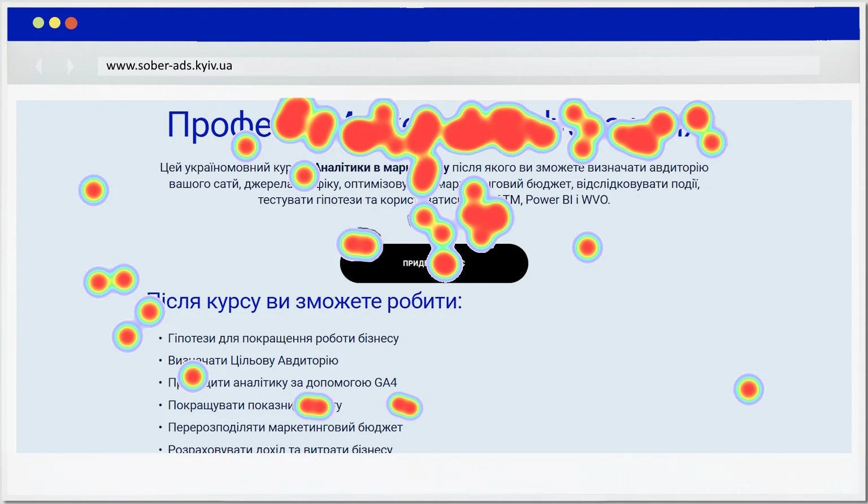The width and height of the screenshot is (868, 504).
Task: Click the bullet marker beside the GA4 item
Action: 160,382
